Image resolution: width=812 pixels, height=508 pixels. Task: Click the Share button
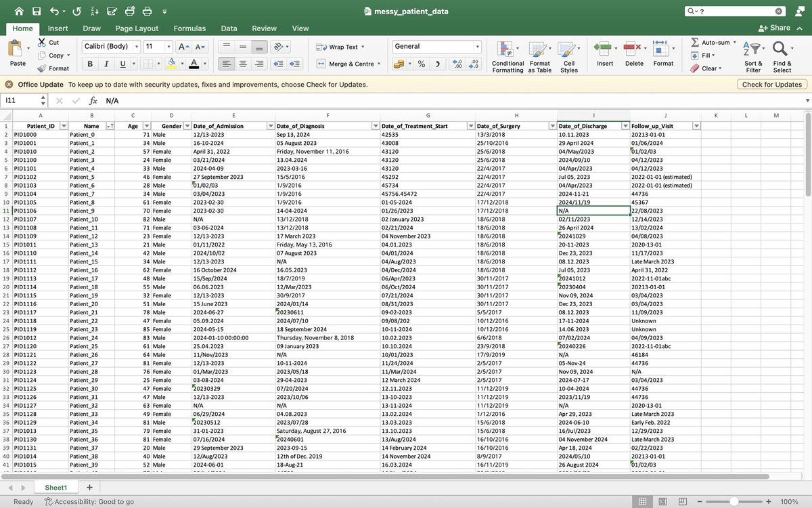pyautogui.click(x=774, y=28)
